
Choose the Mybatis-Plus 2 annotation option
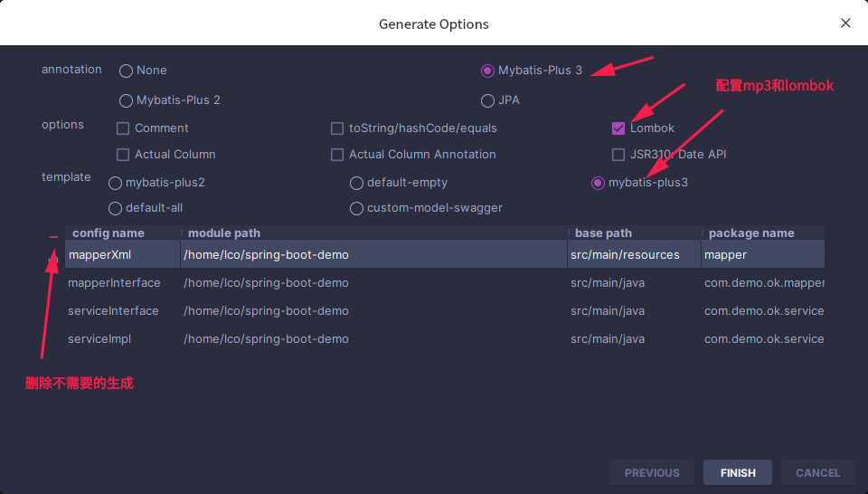[126, 100]
